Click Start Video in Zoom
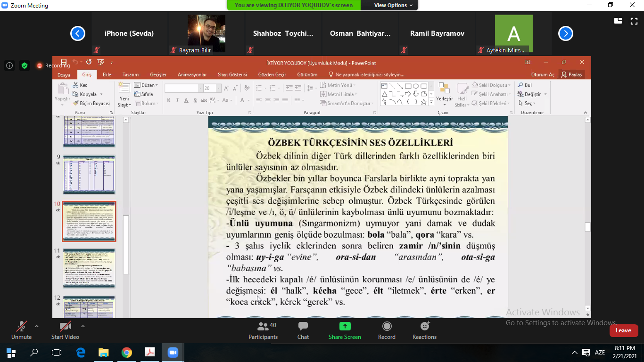Image resolution: width=644 pixels, height=362 pixels. coord(65,330)
